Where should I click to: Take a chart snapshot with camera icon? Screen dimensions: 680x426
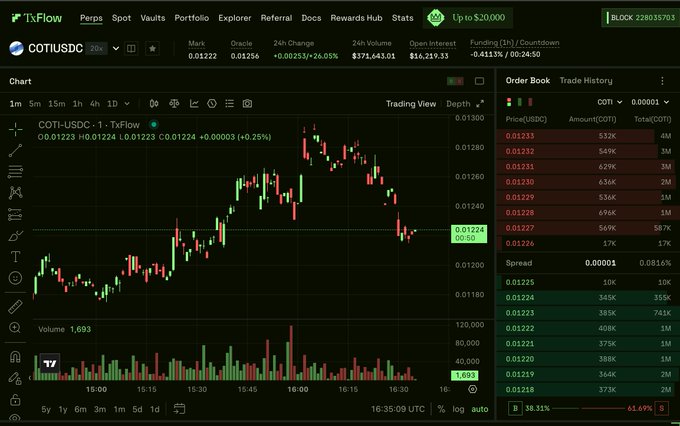(247, 104)
